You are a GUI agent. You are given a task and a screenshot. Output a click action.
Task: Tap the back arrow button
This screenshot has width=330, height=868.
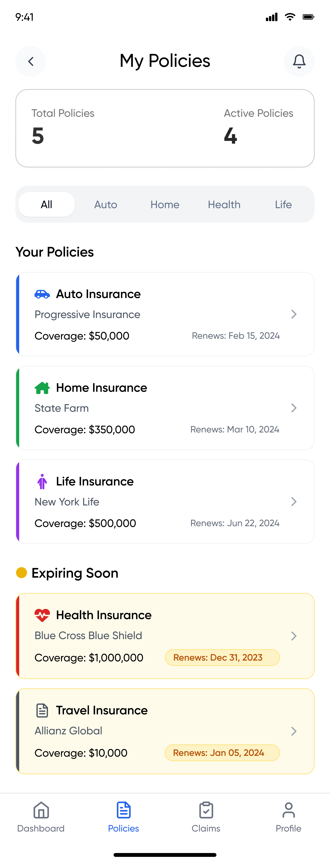point(31,61)
